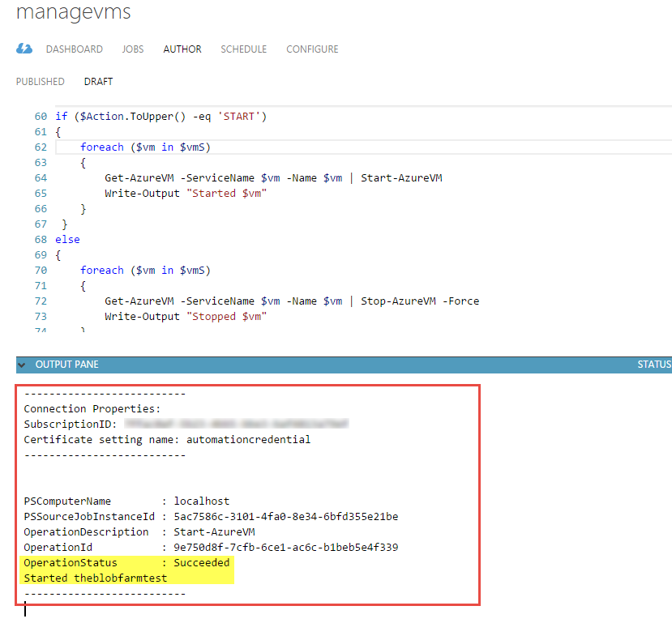Click the PSSourceJobInstanceId GUID value
Screen dimensions: 672x623
pyautogui.click(x=286, y=517)
